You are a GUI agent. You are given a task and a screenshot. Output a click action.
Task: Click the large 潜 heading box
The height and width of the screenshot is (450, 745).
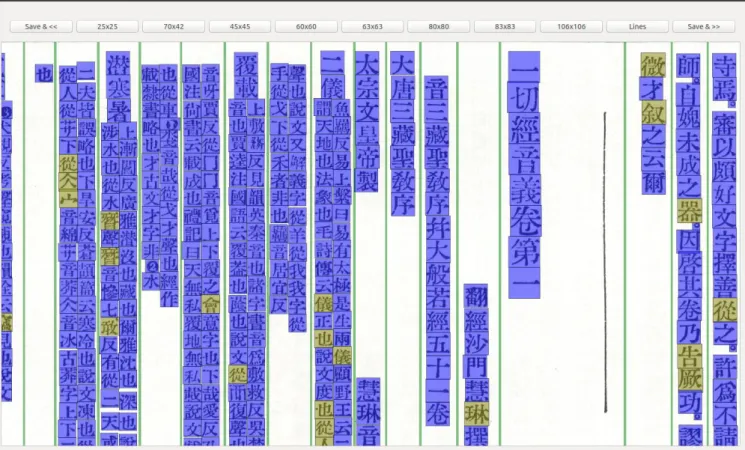[118, 64]
